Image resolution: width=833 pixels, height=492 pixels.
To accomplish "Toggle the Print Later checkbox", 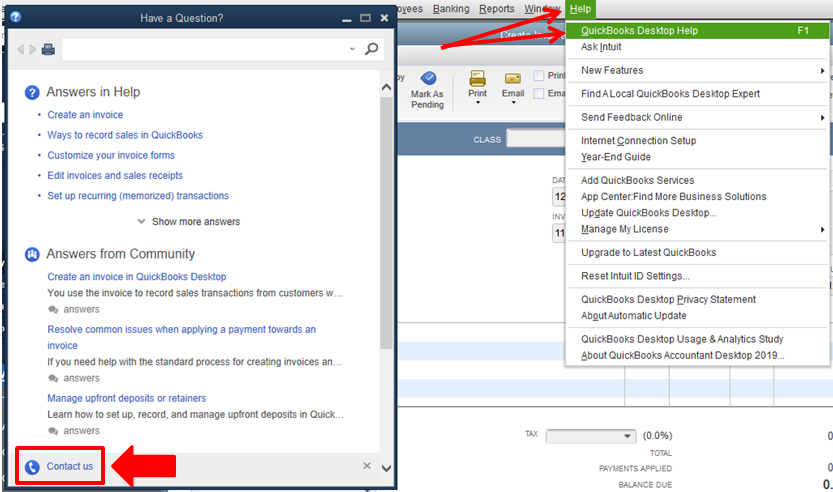I will pos(538,75).
